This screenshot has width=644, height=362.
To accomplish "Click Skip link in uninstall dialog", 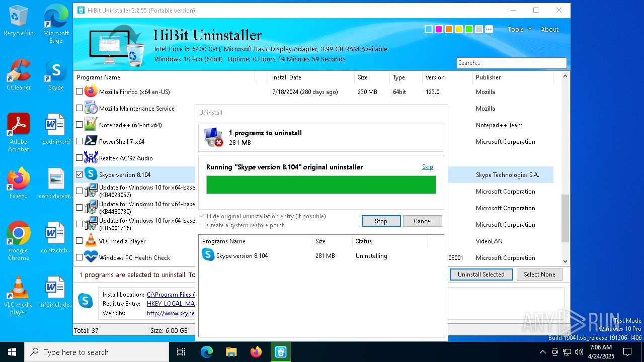I will pyautogui.click(x=427, y=167).
